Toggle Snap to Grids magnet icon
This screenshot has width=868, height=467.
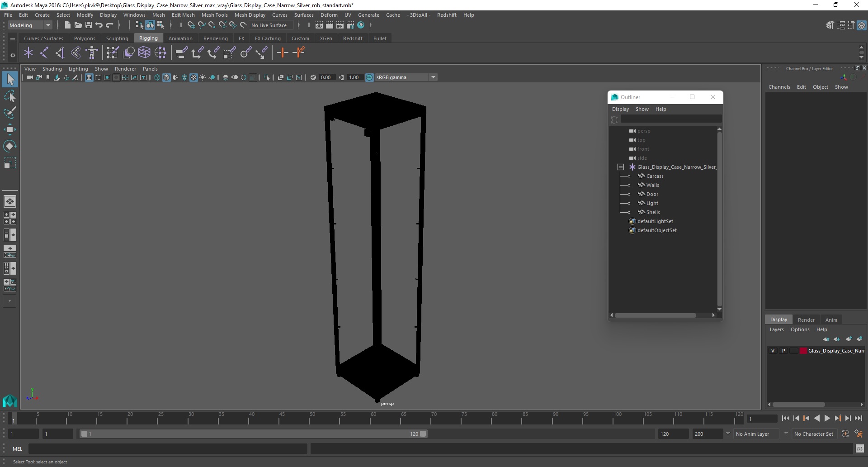tap(191, 25)
